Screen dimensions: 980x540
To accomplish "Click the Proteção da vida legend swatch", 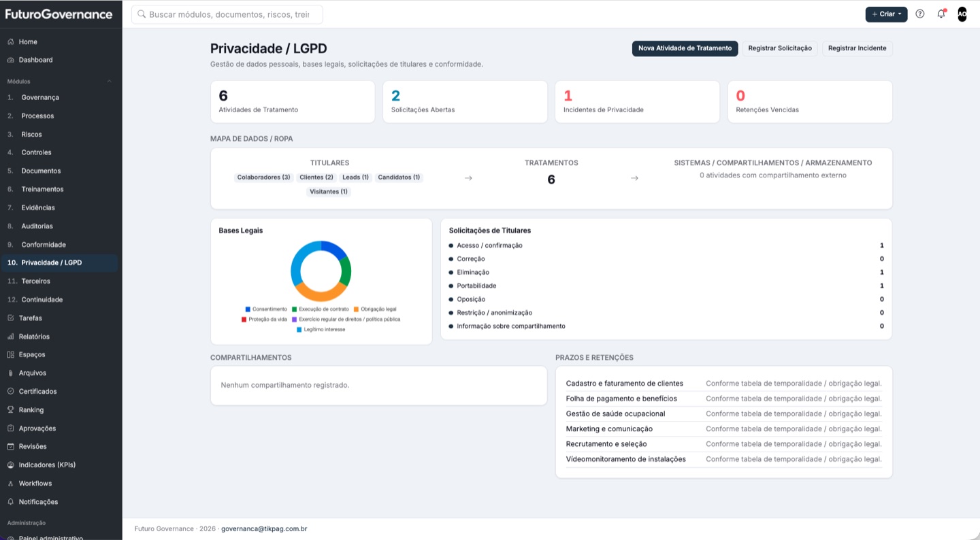I will (244, 319).
